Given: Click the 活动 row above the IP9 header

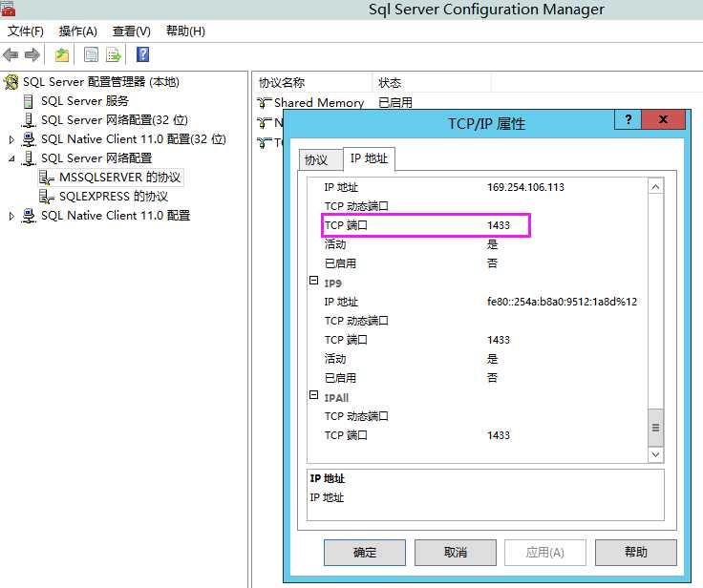Looking at the screenshot, I should pyautogui.click(x=477, y=244).
